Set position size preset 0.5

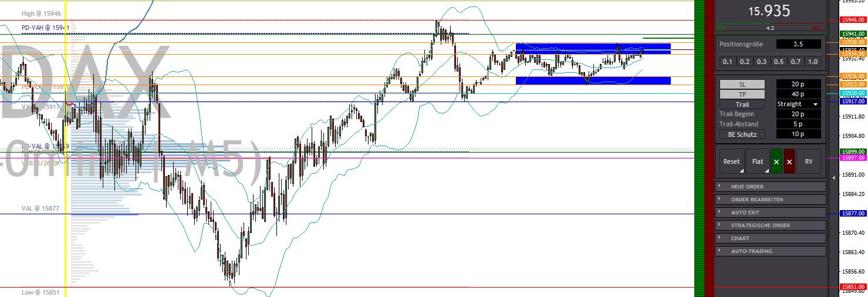[x=779, y=62]
